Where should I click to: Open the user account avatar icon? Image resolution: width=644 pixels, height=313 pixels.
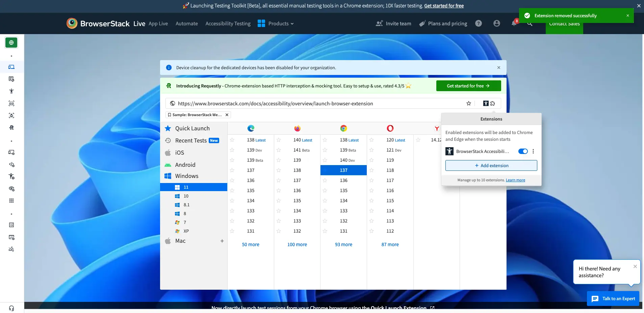coord(496,23)
